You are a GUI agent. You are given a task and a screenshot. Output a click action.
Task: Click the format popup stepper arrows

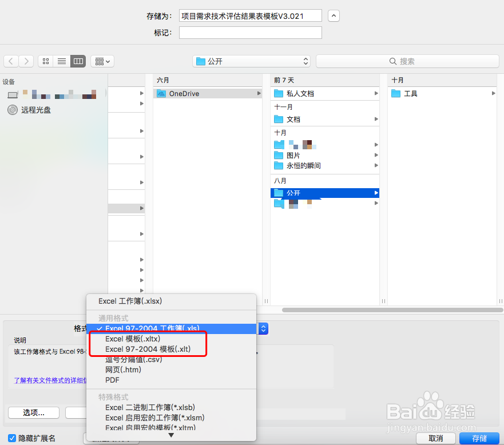coord(263,328)
